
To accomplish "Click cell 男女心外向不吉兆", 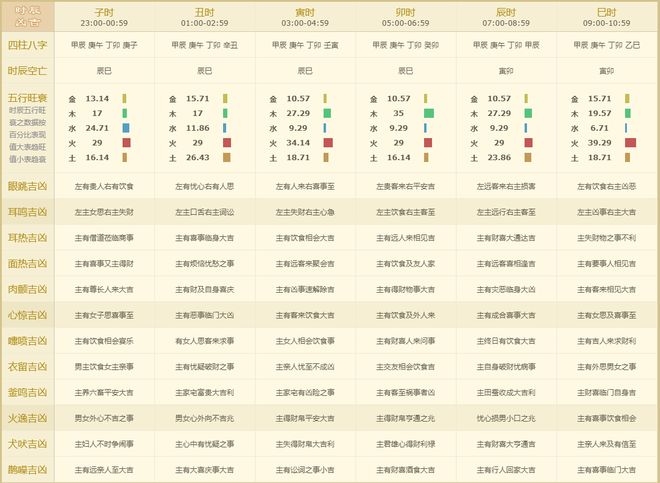I will click(x=205, y=419).
